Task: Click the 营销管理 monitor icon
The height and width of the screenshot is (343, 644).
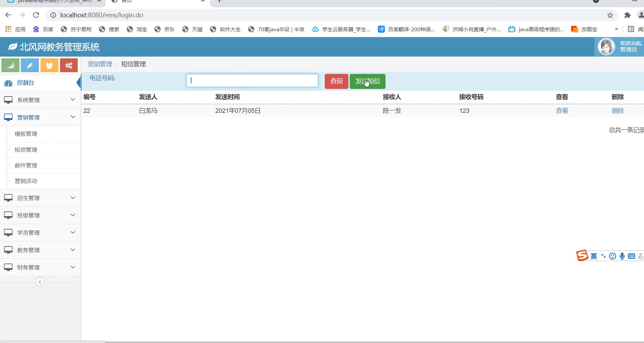Action: [x=8, y=117]
